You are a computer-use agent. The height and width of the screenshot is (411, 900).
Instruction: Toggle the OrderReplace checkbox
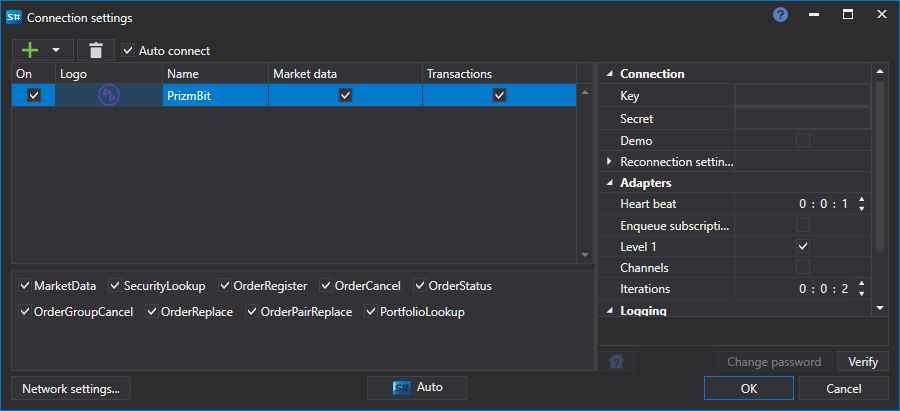152,312
